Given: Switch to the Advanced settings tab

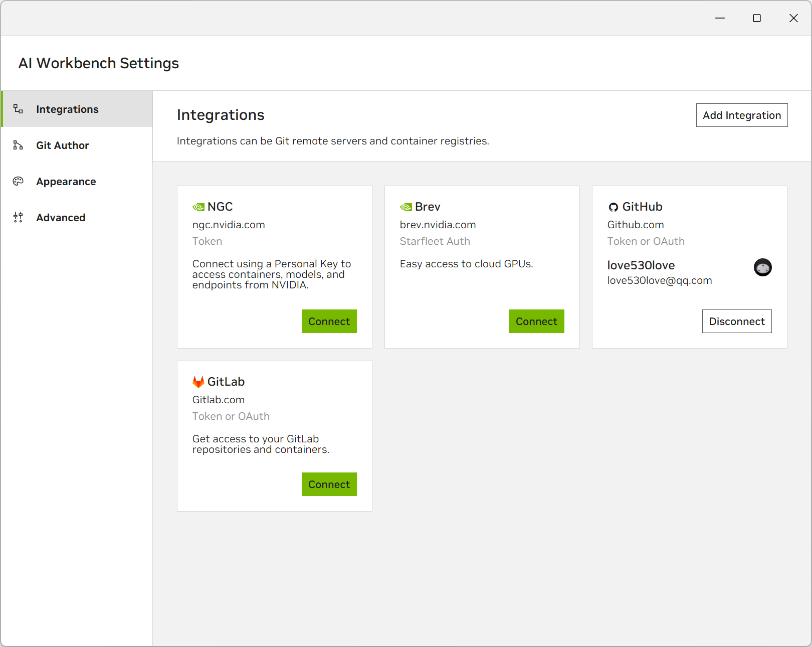Looking at the screenshot, I should point(77,217).
